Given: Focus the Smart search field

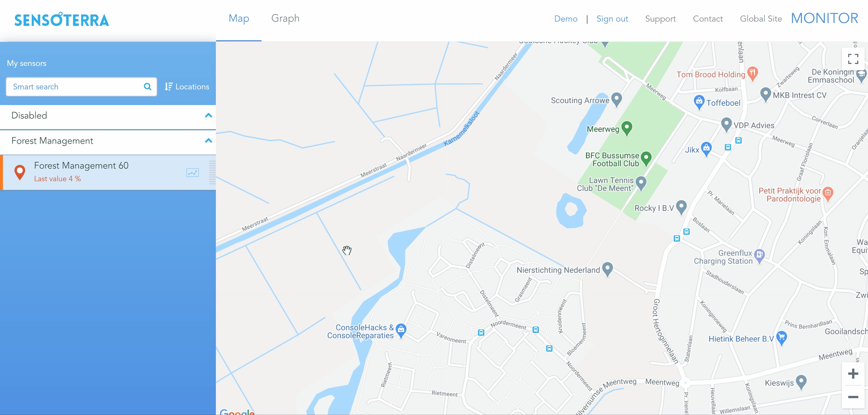Looking at the screenshot, I should click(81, 87).
